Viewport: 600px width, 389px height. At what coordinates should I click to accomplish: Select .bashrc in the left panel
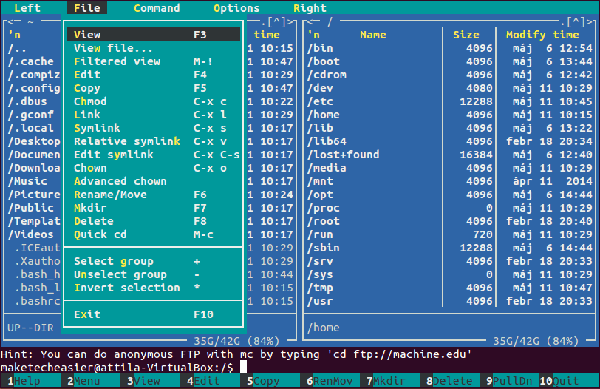click(x=37, y=301)
